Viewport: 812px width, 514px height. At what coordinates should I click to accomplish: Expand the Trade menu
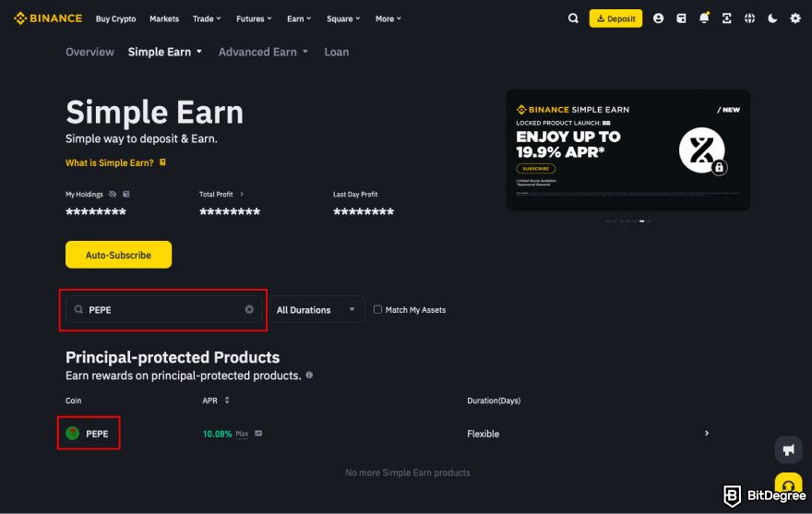coord(207,18)
